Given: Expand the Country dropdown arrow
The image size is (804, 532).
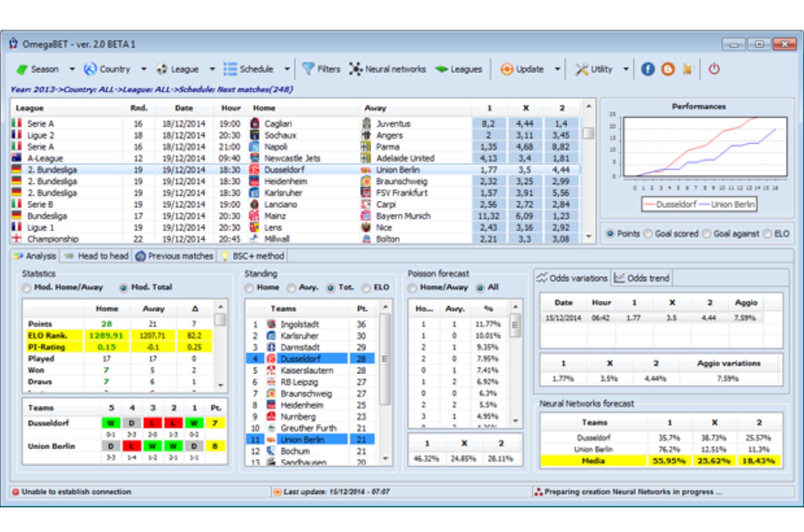Looking at the screenshot, I should [143, 69].
